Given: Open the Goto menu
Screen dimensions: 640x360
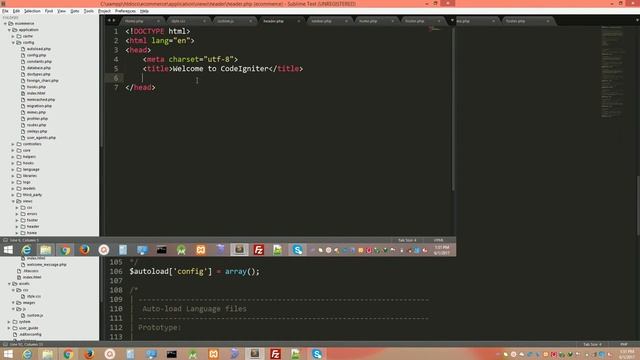Looking at the screenshot, I should click(x=75, y=11).
